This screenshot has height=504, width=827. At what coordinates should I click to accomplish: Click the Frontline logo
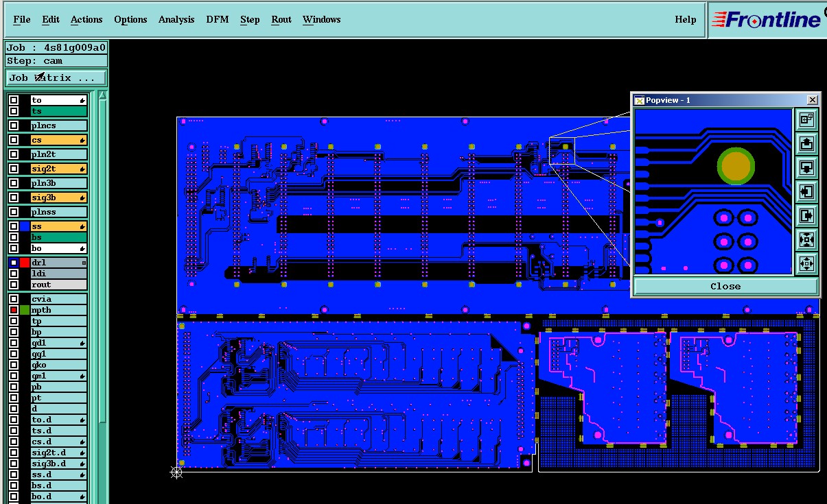click(x=767, y=20)
